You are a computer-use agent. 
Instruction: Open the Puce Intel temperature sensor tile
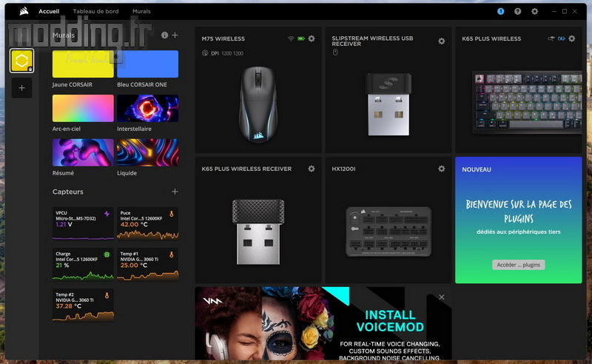click(147, 223)
